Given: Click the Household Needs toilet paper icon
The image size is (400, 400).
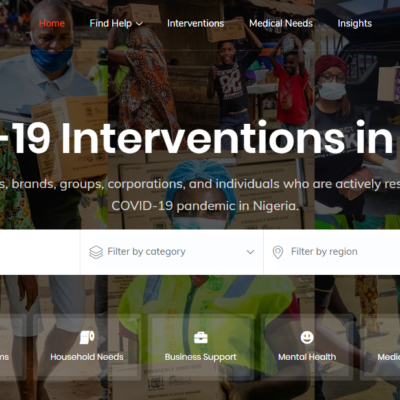Looking at the screenshot, I should pyautogui.click(x=87, y=337).
